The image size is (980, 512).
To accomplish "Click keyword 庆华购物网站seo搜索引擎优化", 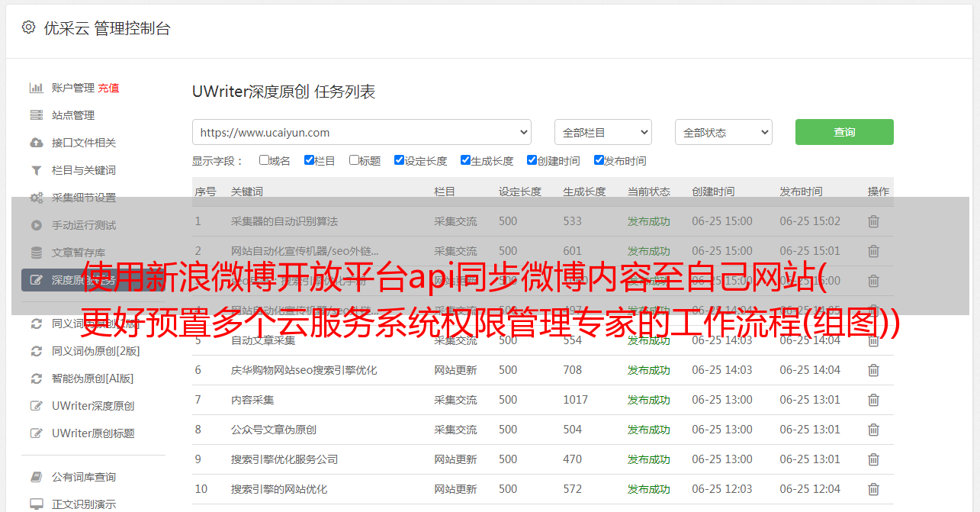I will [304, 370].
